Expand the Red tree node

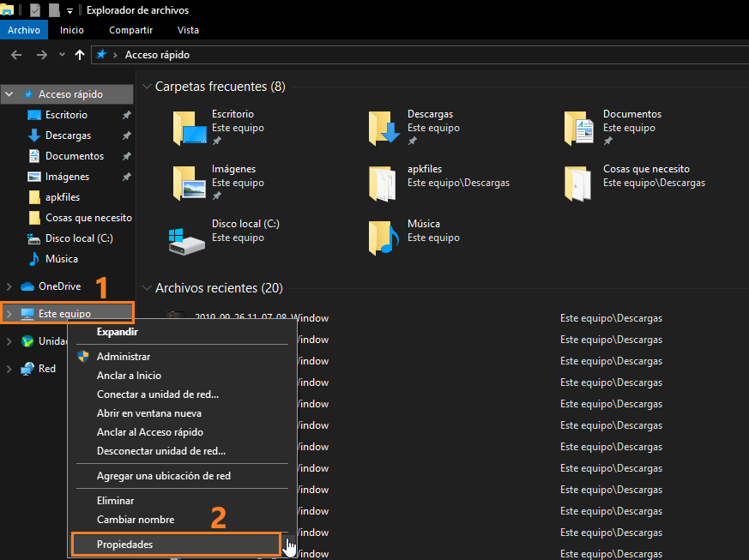[x=9, y=369]
